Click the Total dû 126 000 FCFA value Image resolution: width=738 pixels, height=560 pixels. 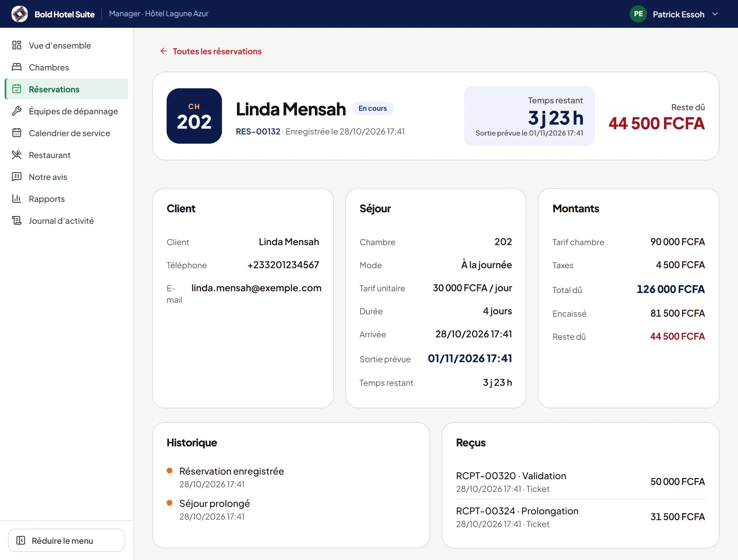point(670,289)
